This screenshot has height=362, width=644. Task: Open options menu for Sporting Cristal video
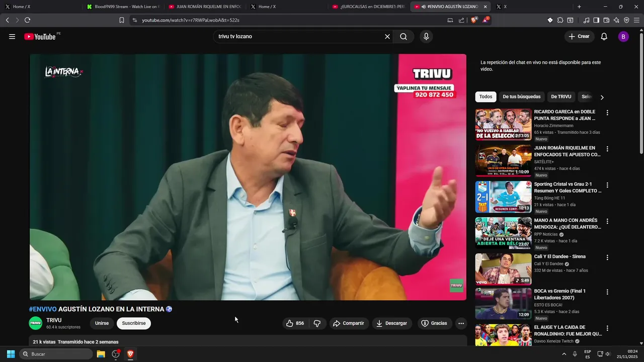pos(607,185)
